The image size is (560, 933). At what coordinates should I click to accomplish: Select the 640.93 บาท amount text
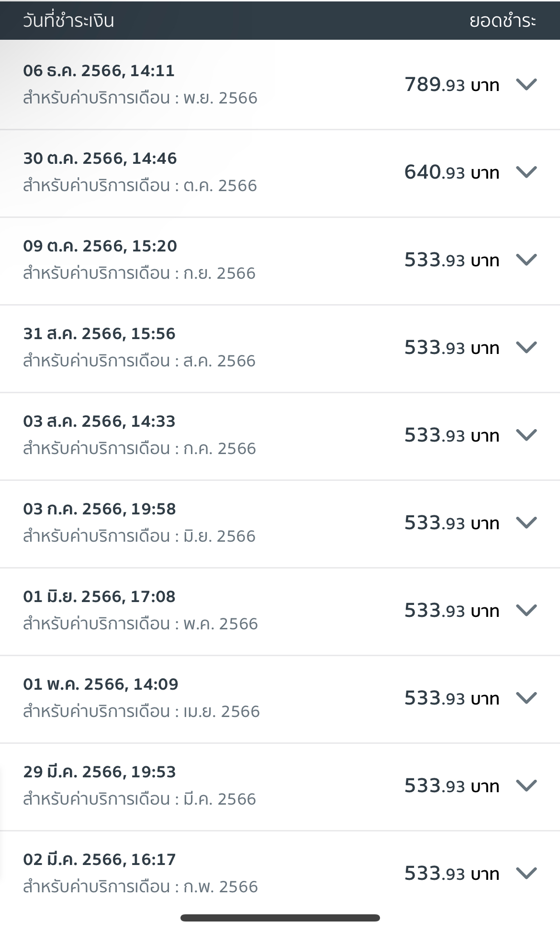coord(451,172)
